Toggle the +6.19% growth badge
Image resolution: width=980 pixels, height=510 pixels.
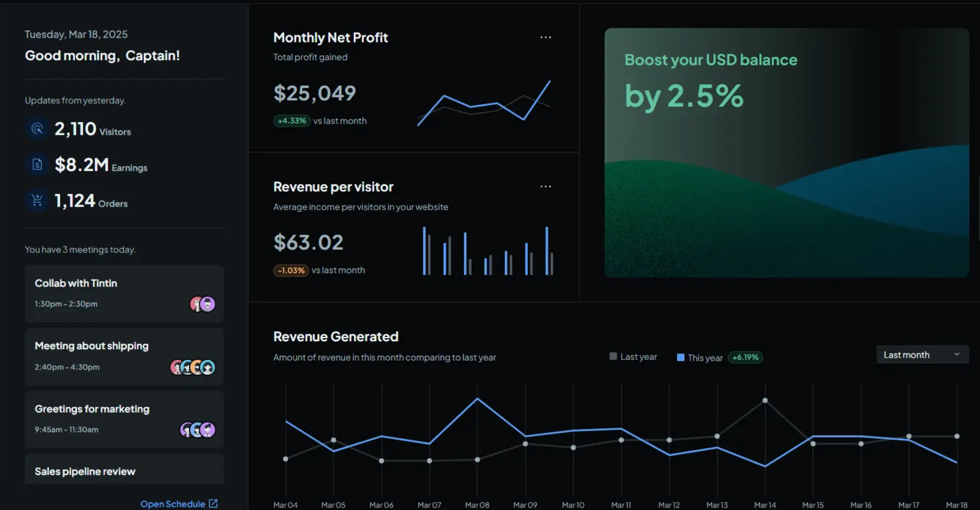click(745, 357)
